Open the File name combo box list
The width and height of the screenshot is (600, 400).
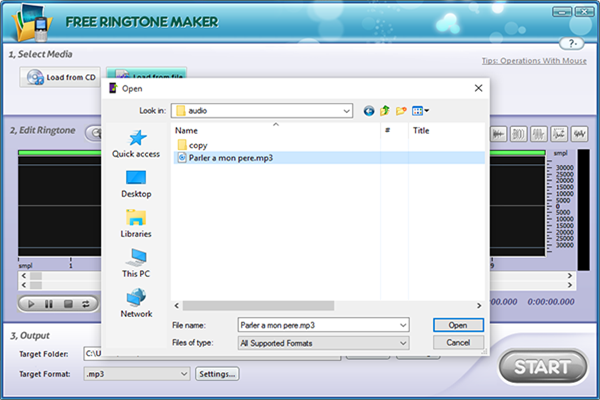point(402,325)
